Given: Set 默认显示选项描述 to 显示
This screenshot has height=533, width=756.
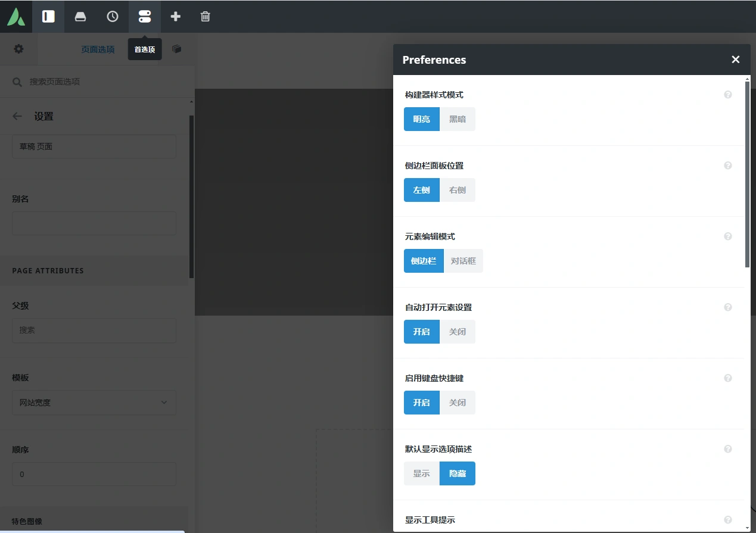Looking at the screenshot, I should tap(421, 473).
